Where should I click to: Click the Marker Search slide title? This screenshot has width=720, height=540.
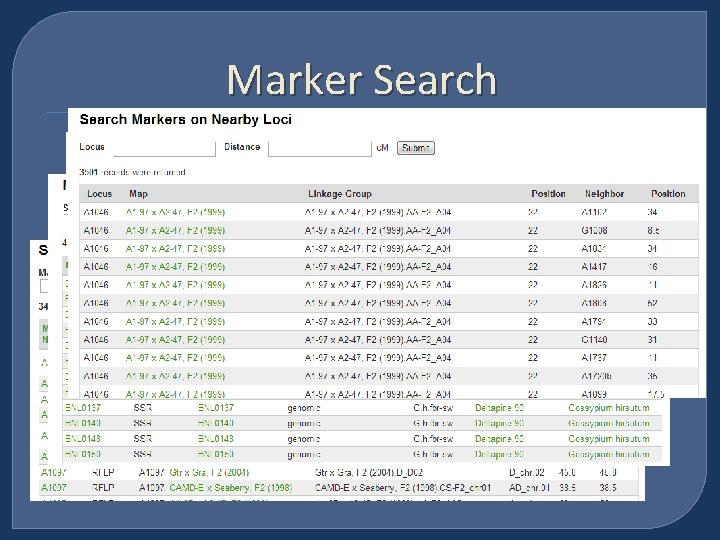[x=362, y=79]
